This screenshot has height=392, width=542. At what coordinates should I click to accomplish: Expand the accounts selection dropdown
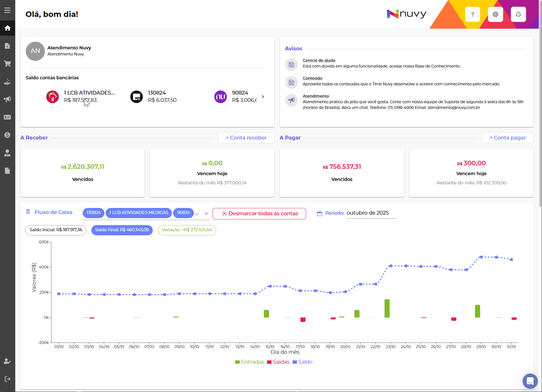(x=206, y=214)
